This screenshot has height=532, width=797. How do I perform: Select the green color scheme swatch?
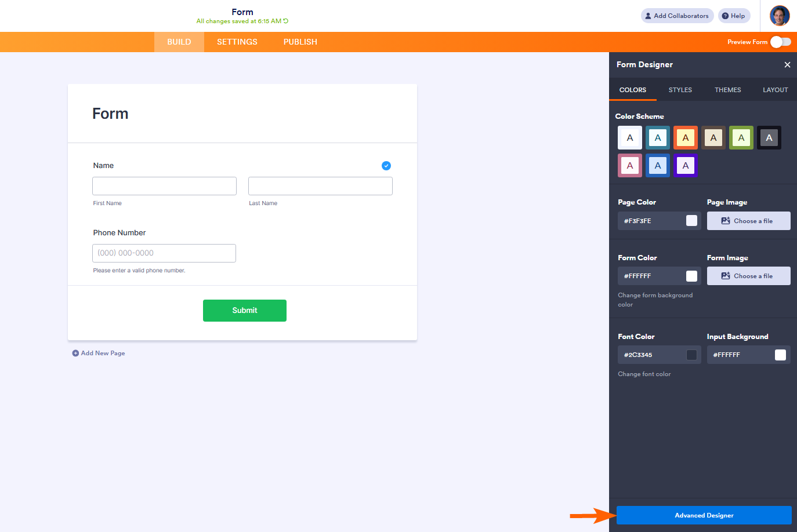click(x=741, y=138)
